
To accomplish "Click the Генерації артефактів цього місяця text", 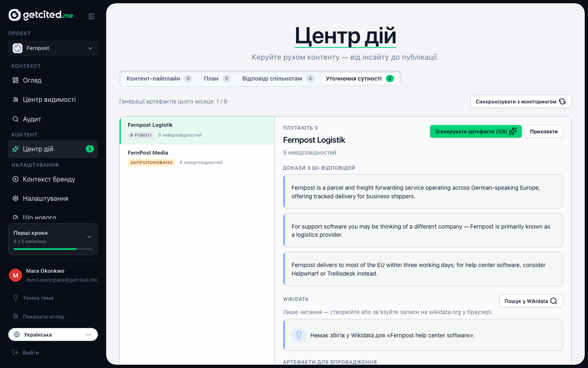I will tap(173, 101).
